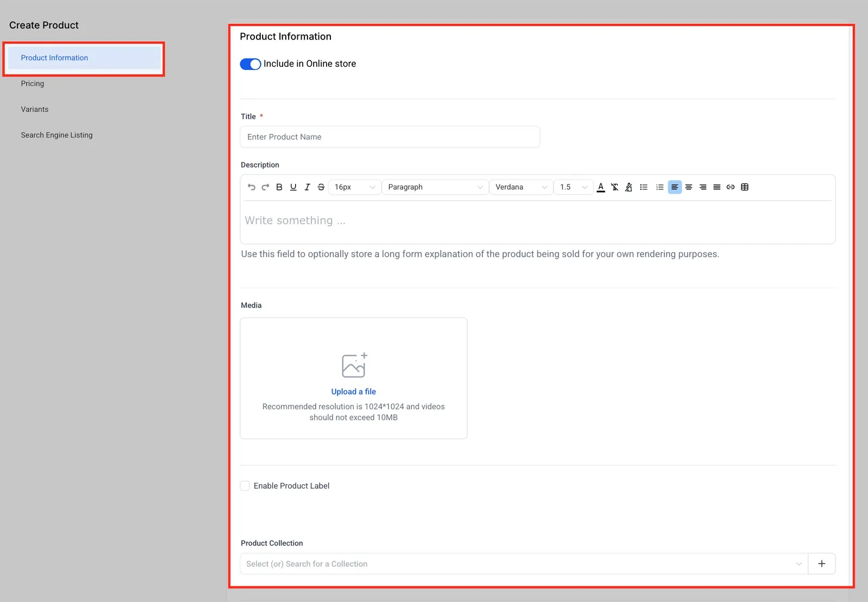Justify the text
Screen dimensions: 868x602
(x=717, y=187)
